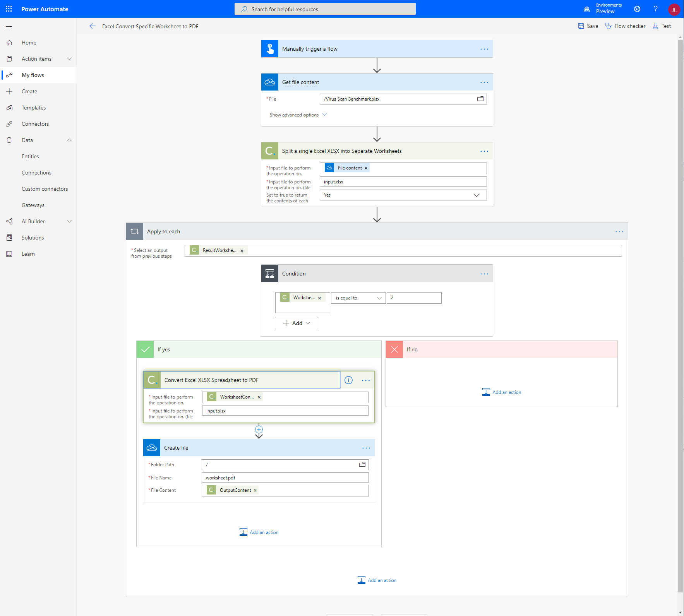Collapse the Data section in sidebar
The image size is (684, 616).
69,140
